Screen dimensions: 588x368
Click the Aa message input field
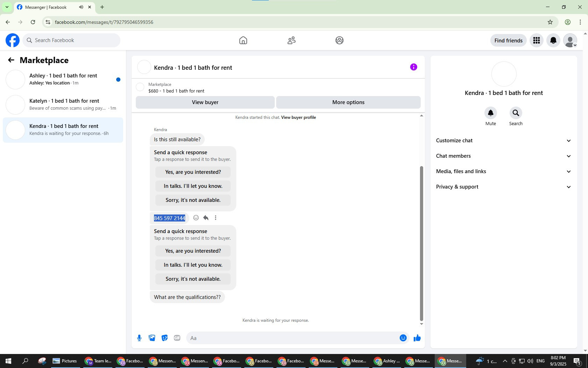[x=292, y=338]
